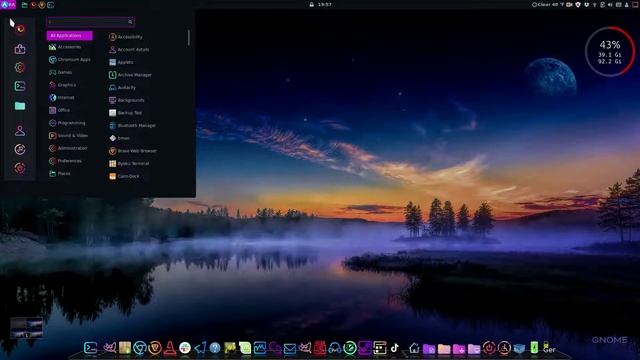This screenshot has height=360, width=640.
Task: Select the Administration category
Action: pos(69,148)
